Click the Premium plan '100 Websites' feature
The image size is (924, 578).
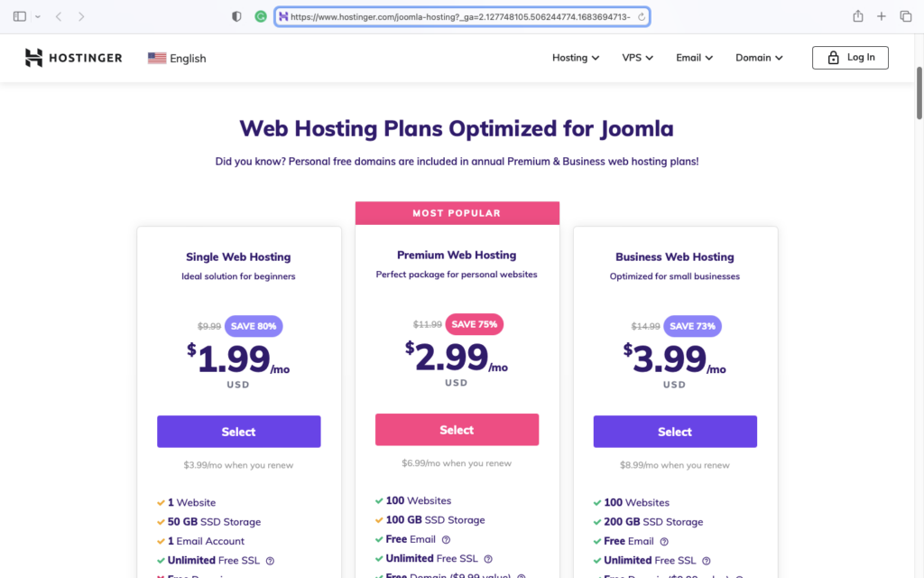[419, 500]
